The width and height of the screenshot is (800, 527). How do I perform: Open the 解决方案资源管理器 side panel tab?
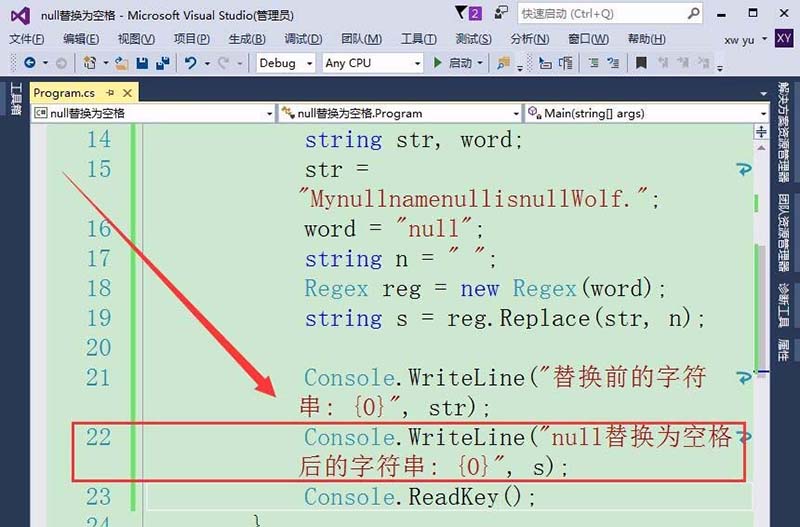784,132
